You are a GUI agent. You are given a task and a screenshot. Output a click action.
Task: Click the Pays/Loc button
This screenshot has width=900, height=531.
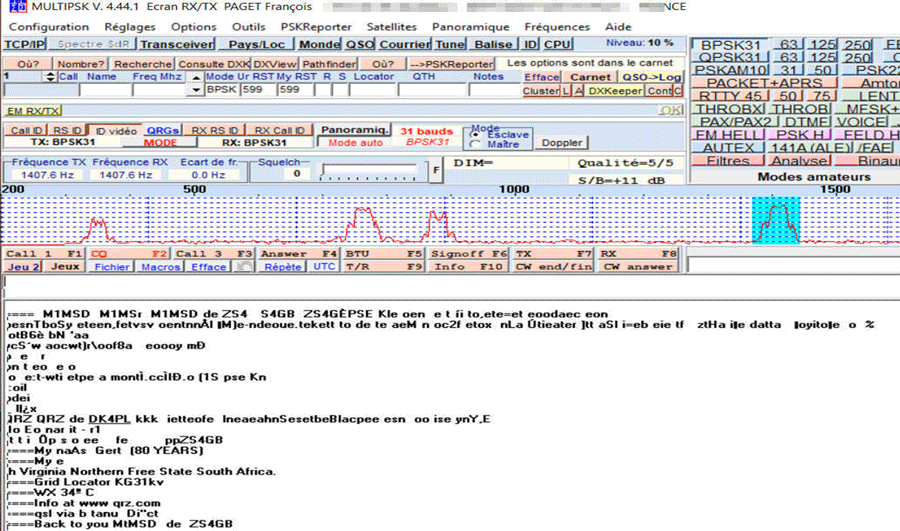[256, 44]
